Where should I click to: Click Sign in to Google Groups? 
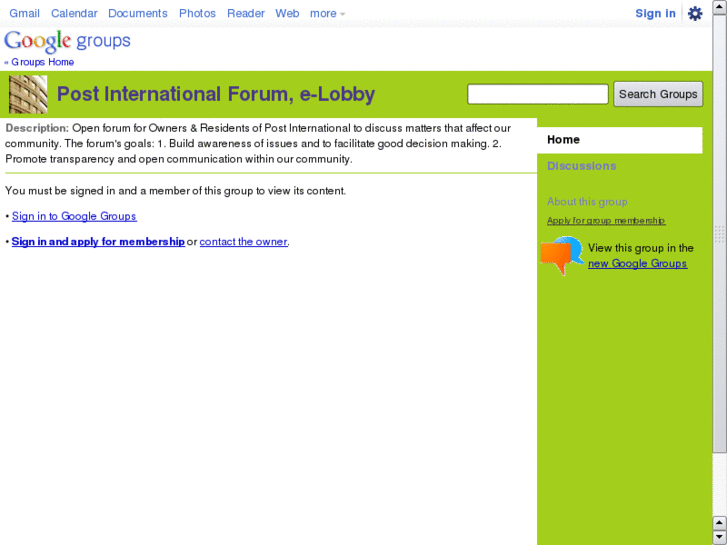point(74,216)
